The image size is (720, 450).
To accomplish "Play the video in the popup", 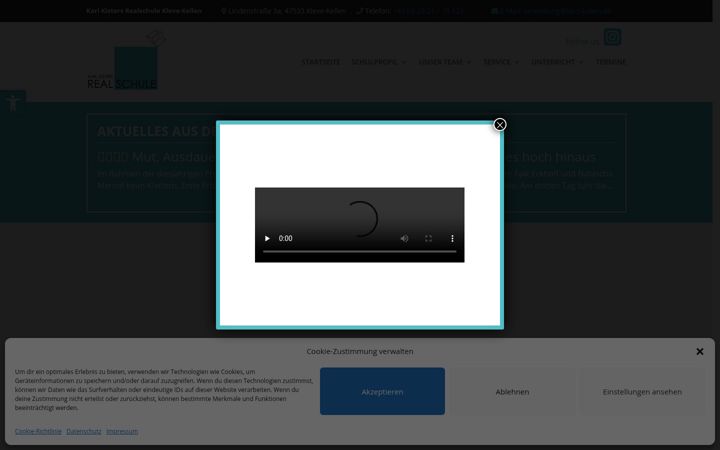I will (x=267, y=238).
